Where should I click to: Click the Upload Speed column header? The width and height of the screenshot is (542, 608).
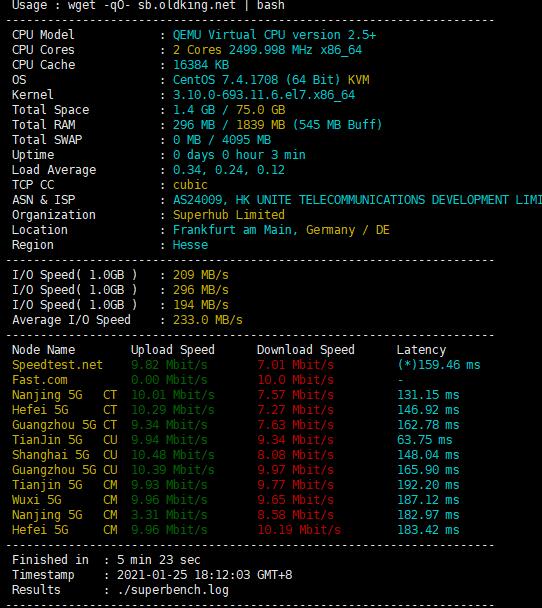173,350
